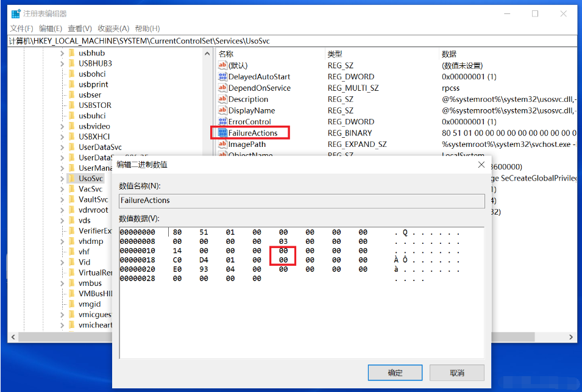Click the DelayedAutoStart DWORD icon
The width and height of the screenshot is (582, 392).
tap(222, 77)
